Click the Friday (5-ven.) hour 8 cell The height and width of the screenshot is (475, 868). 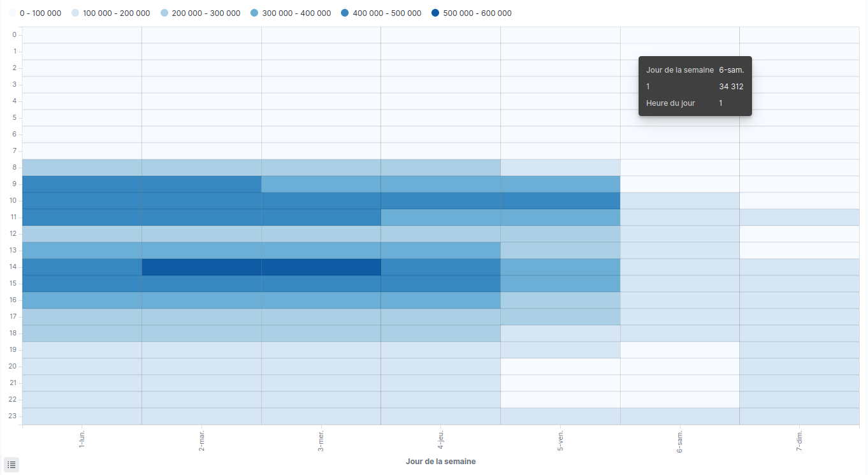pos(560,168)
